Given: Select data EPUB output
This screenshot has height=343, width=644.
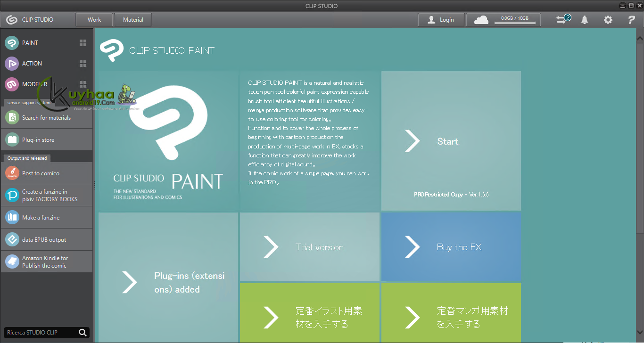Looking at the screenshot, I should (47, 240).
